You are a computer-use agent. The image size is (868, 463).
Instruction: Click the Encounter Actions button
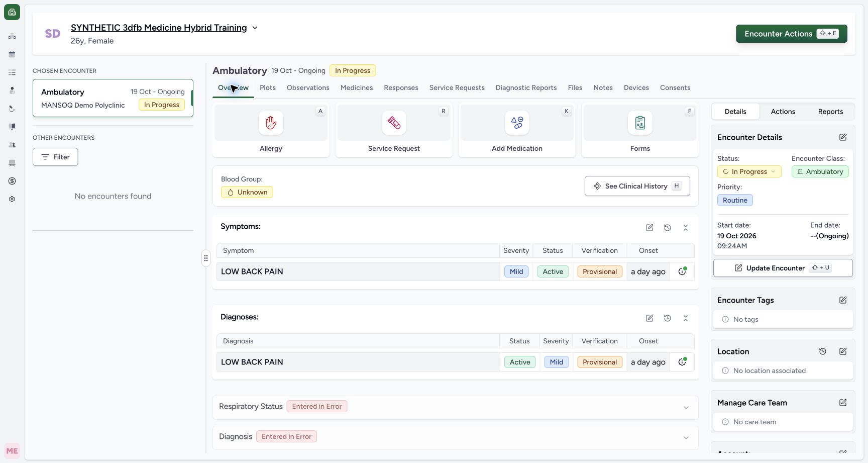pyautogui.click(x=792, y=34)
